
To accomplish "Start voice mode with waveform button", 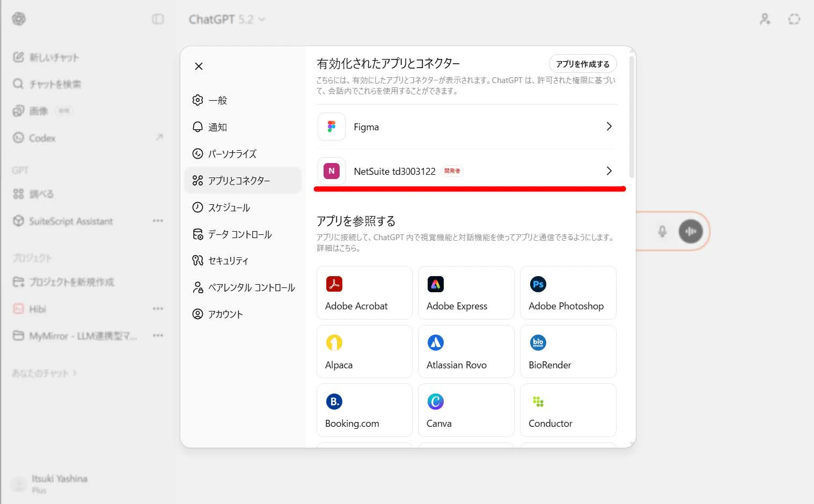I will pos(691,231).
